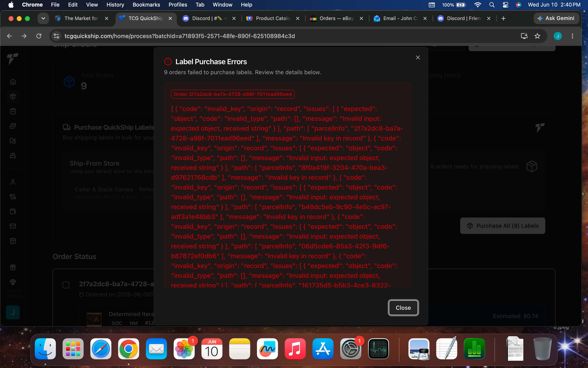
Task: Close the Label Purchase Errors dialog
Action: 403,308
